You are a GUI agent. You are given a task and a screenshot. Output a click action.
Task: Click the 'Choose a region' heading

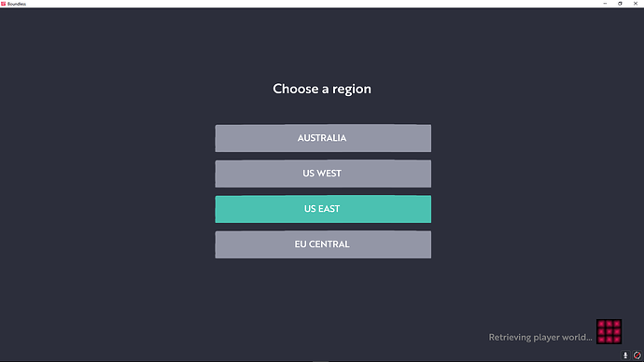pyautogui.click(x=322, y=89)
